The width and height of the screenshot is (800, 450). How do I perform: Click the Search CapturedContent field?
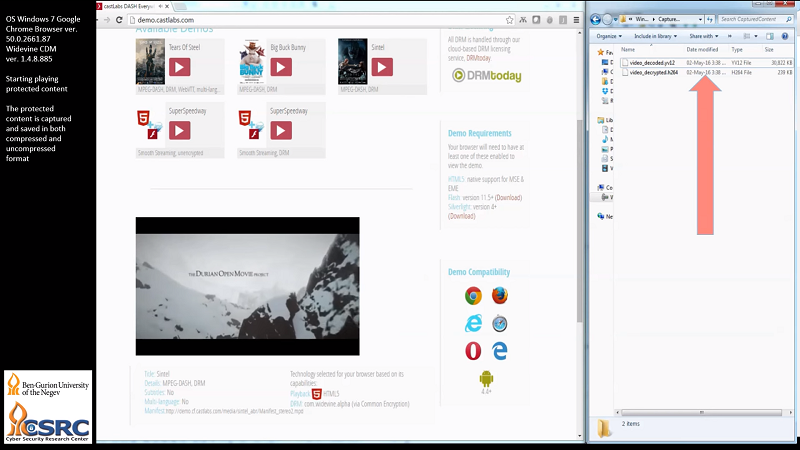750,19
